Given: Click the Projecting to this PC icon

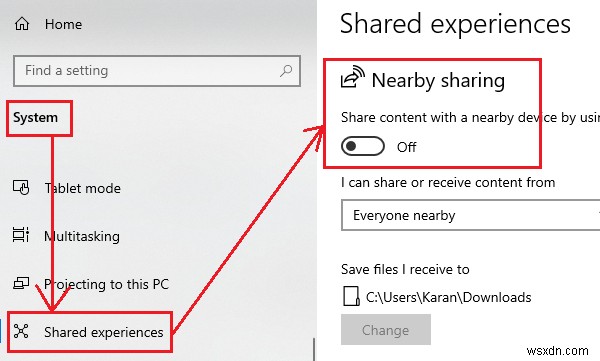Looking at the screenshot, I should coord(21,283).
